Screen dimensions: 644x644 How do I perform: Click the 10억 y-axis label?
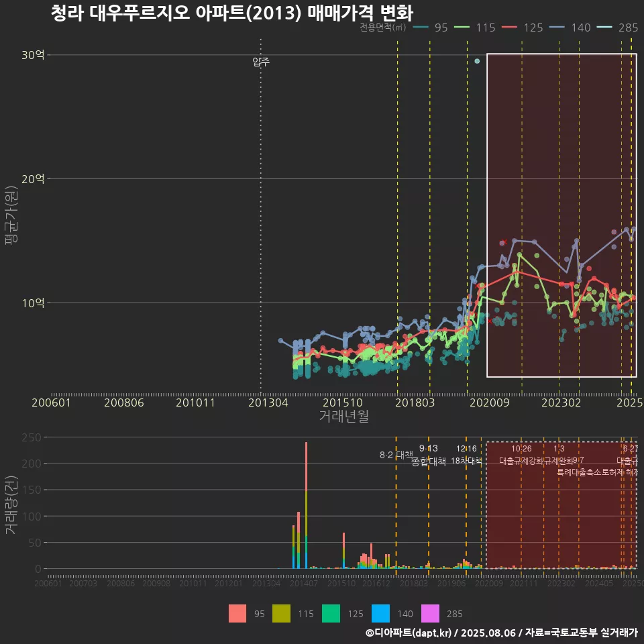coord(33,303)
